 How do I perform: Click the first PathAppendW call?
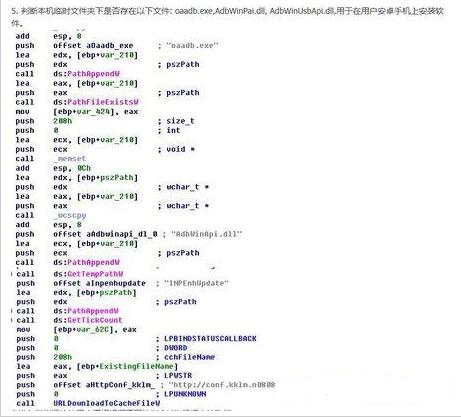point(94,74)
